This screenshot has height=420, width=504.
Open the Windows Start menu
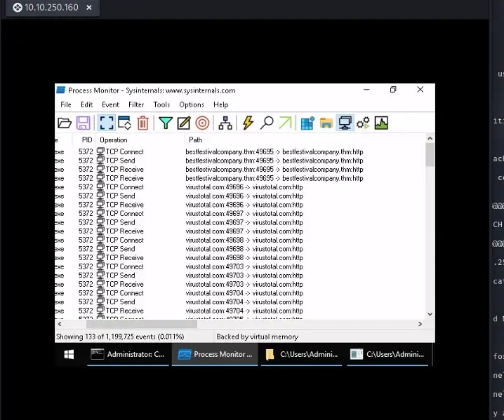pos(69,355)
